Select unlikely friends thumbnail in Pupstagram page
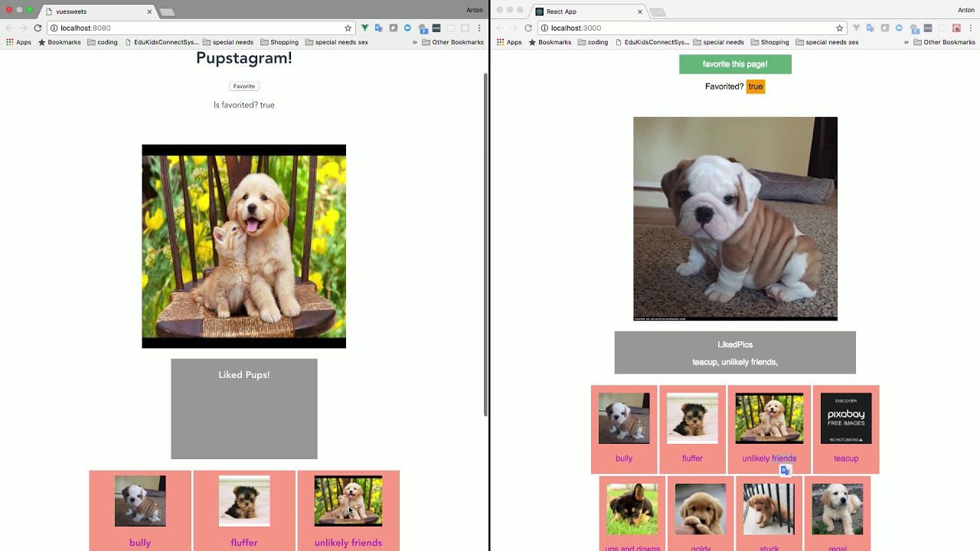Image resolution: width=980 pixels, height=551 pixels. pyautogui.click(x=348, y=501)
